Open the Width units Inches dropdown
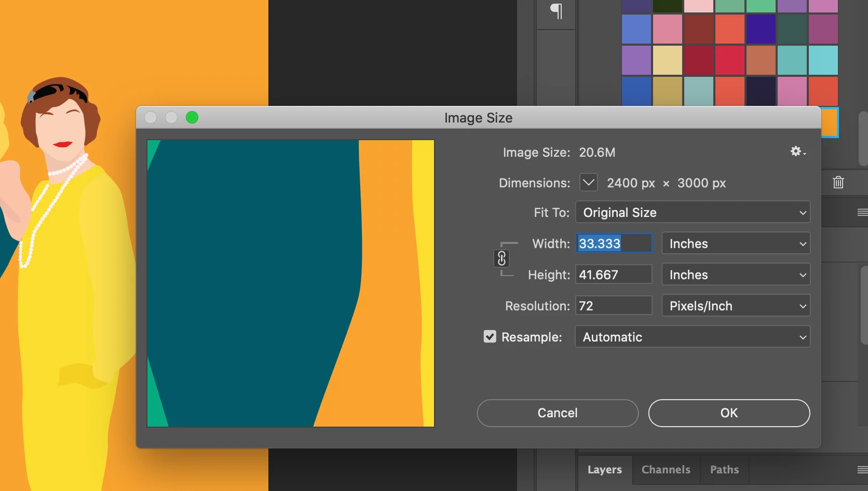This screenshot has width=868, height=491. [736, 243]
